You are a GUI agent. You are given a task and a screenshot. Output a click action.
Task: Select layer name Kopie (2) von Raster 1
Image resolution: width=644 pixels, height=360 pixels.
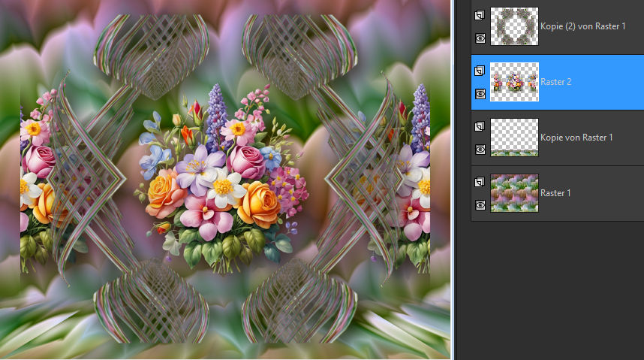point(582,26)
